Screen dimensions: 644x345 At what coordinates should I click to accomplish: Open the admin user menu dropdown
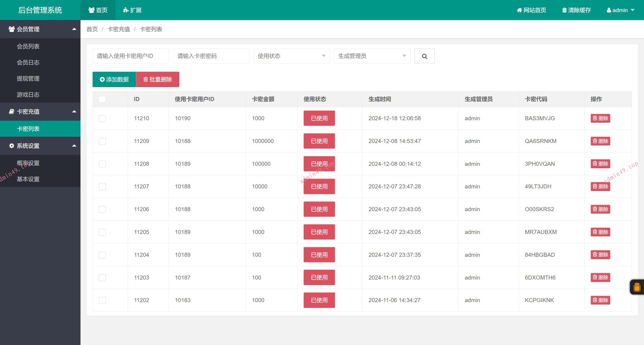coord(620,10)
